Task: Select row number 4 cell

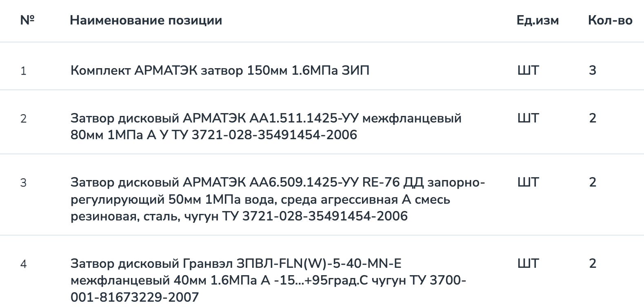Action: click(23, 264)
